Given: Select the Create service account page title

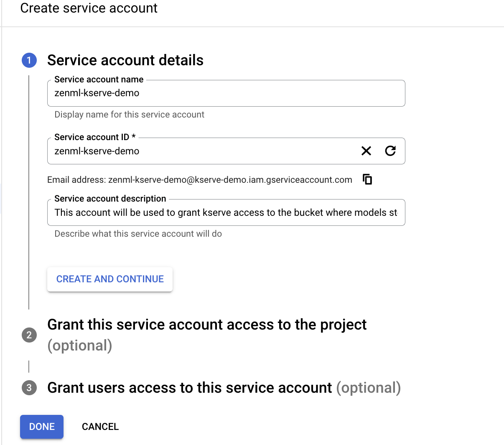Looking at the screenshot, I should pyautogui.click(x=89, y=8).
